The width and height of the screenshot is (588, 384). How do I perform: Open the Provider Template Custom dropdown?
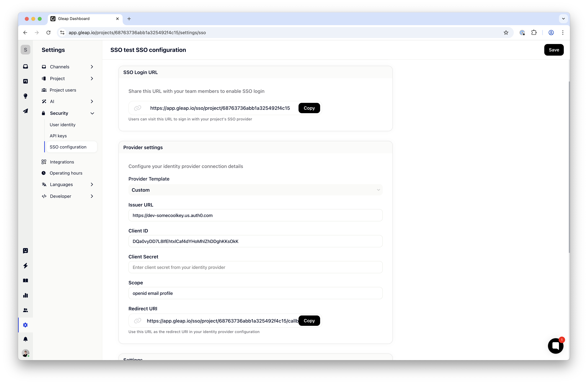[255, 190]
